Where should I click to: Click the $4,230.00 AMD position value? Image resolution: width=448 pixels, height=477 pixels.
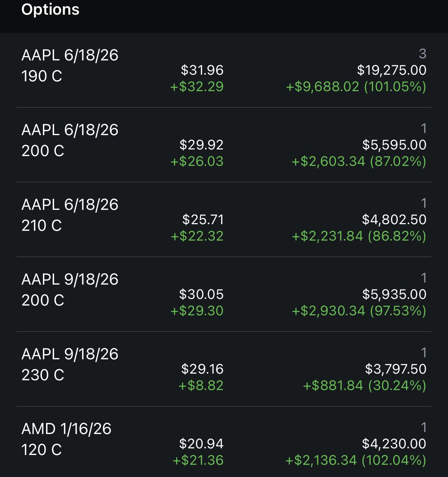pyautogui.click(x=394, y=444)
